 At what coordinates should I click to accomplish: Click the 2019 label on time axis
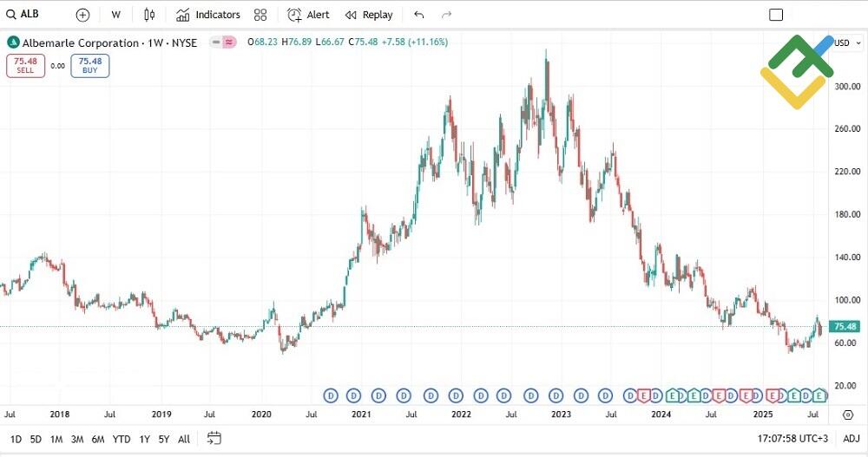click(161, 415)
